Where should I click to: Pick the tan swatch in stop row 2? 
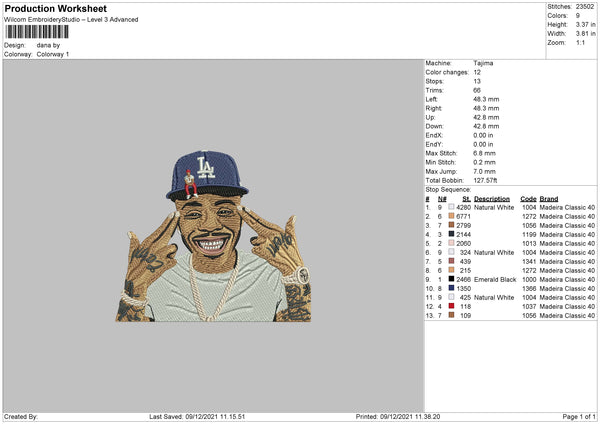pos(451,216)
